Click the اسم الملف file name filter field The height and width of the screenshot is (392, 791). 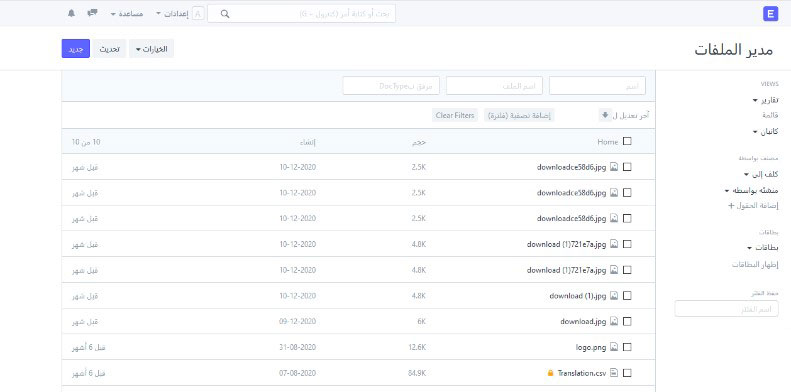pos(494,86)
